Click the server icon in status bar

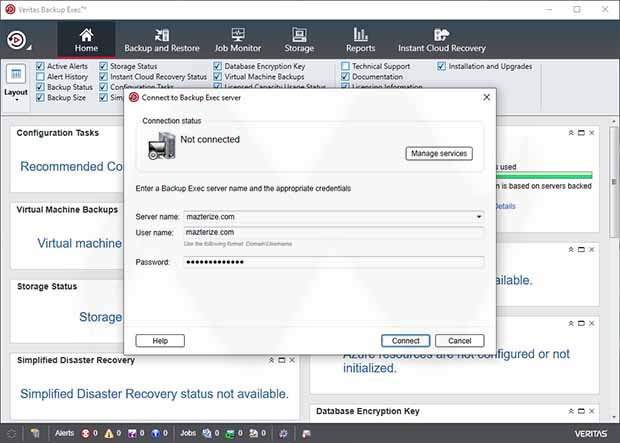coord(36,434)
